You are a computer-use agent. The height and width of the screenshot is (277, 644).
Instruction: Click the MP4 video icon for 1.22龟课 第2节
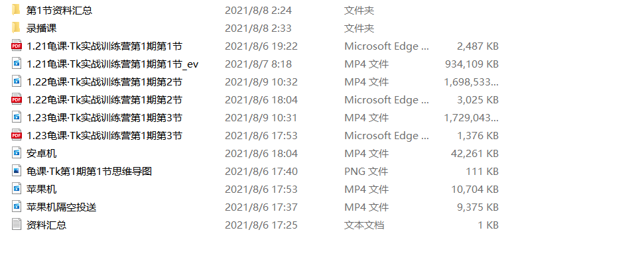pos(17,82)
